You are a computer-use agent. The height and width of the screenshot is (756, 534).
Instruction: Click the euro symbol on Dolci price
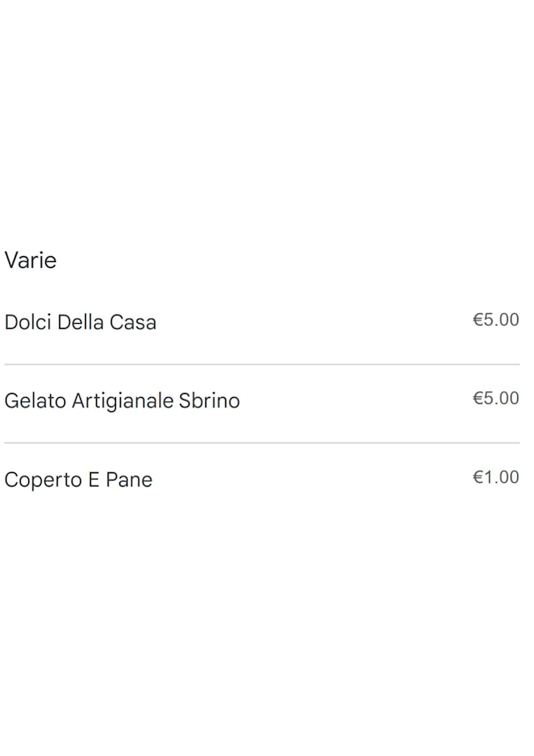[478, 320]
